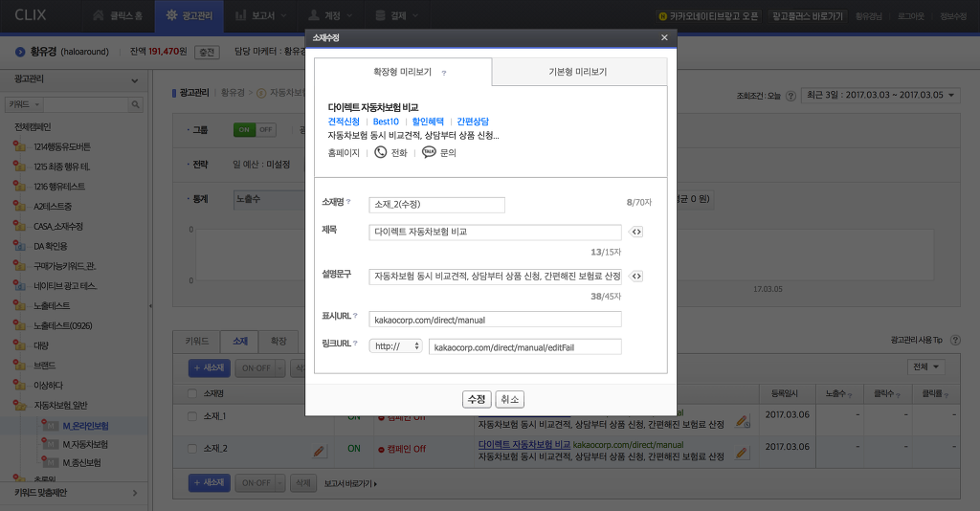This screenshot has height=511, width=980.
Task: Open the 구매가능키워드_관 campaign folder icon
Action: (x=19, y=266)
